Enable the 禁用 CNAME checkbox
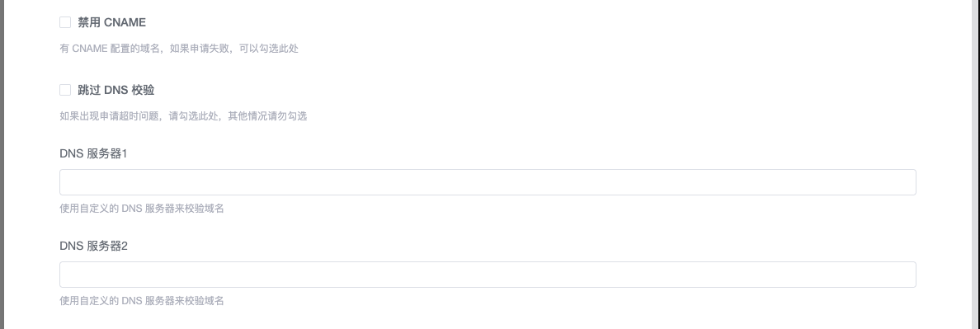 65,22
